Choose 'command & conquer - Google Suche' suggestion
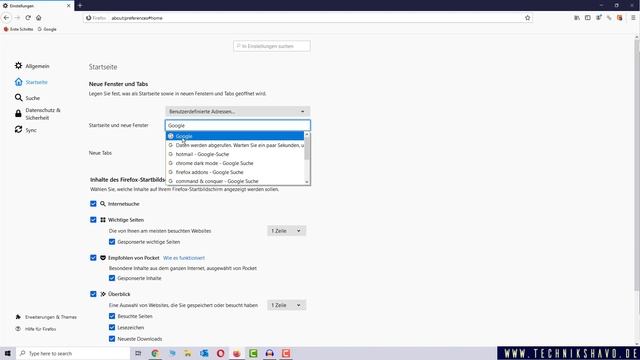This screenshot has height=360, width=640. pos(235,181)
